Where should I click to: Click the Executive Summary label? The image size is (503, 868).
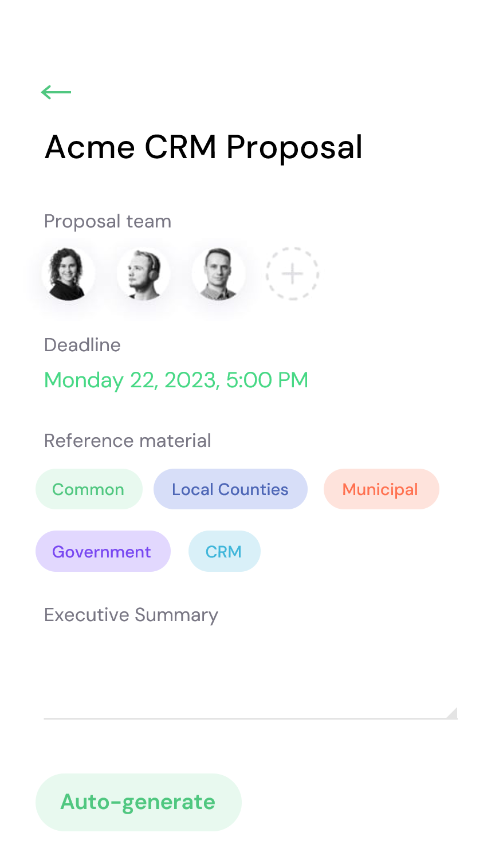click(x=131, y=615)
